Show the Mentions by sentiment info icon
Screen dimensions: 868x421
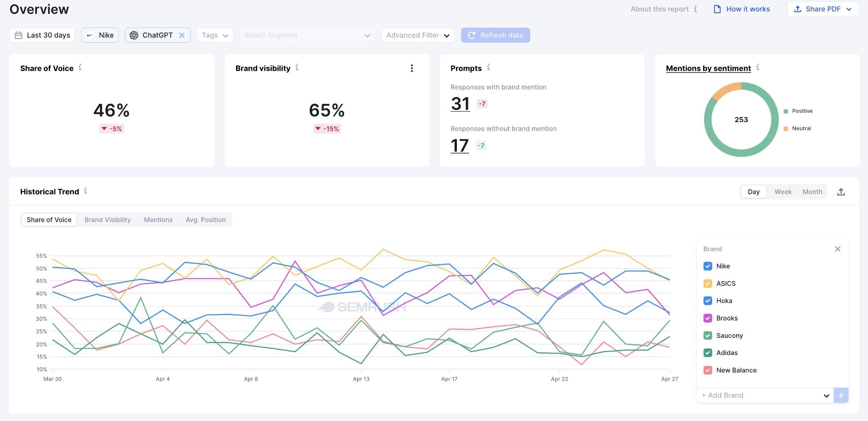pyautogui.click(x=758, y=67)
